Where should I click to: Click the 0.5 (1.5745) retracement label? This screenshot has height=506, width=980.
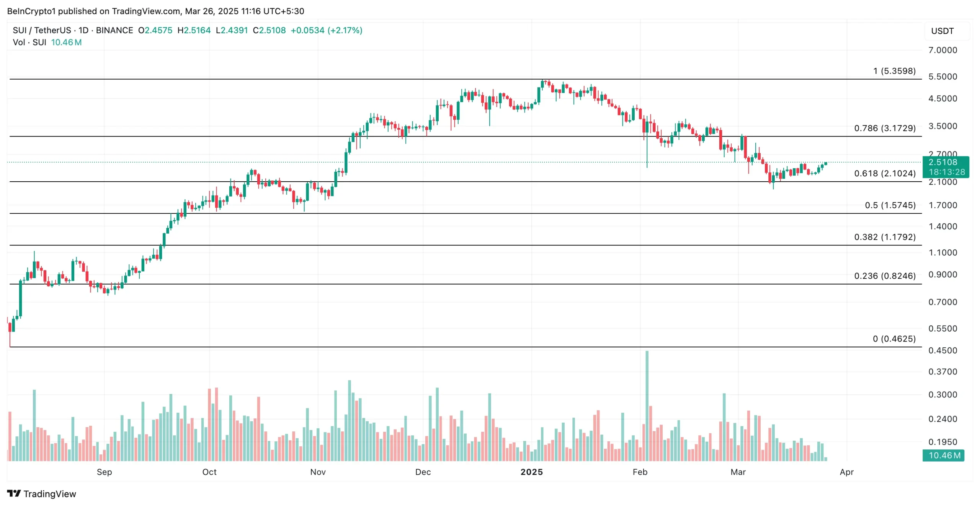click(x=890, y=205)
